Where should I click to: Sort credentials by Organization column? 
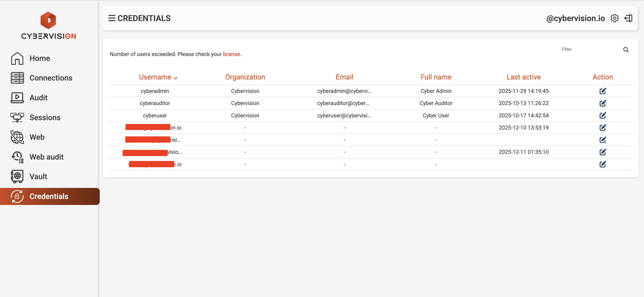point(245,77)
